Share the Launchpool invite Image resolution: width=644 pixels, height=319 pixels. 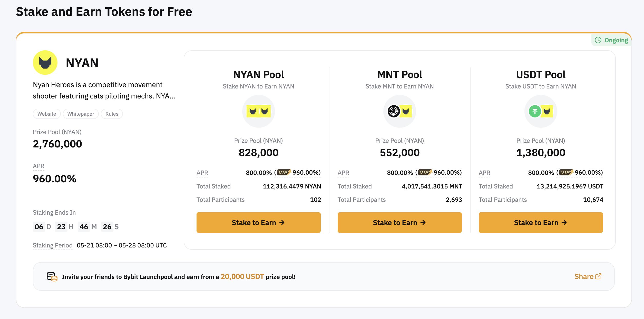[x=588, y=276]
